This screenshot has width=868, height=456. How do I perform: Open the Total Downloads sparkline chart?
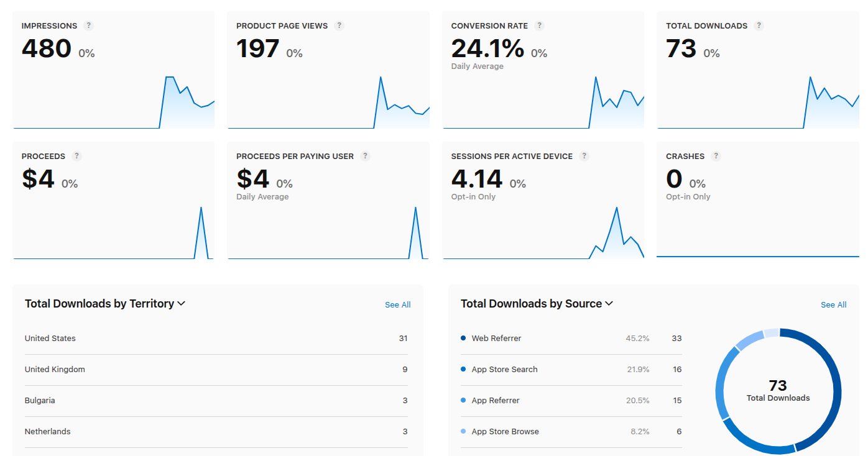(x=758, y=102)
